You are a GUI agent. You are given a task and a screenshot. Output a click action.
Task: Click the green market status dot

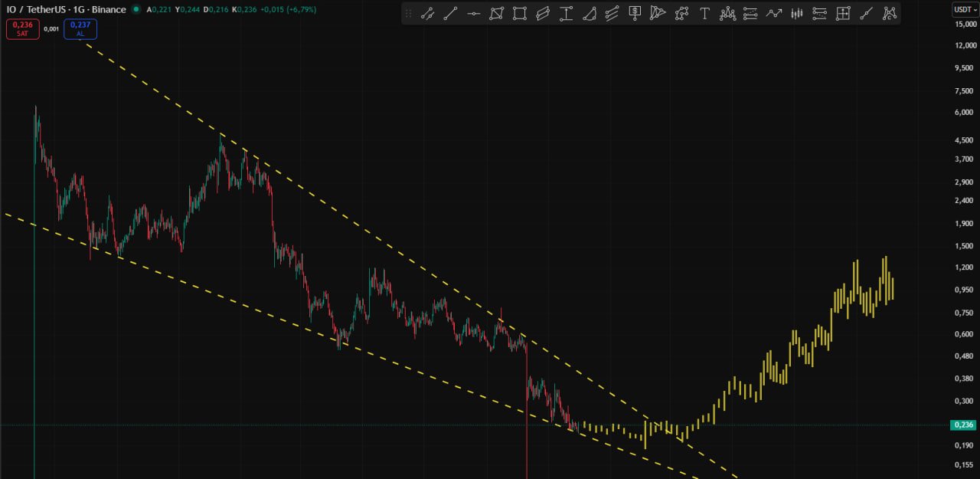coord(136,9)
